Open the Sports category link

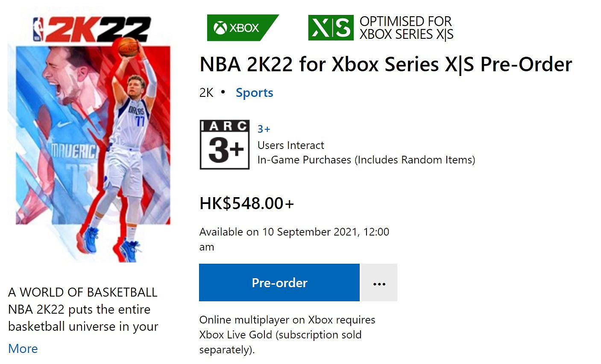click(x=254, y=92)
